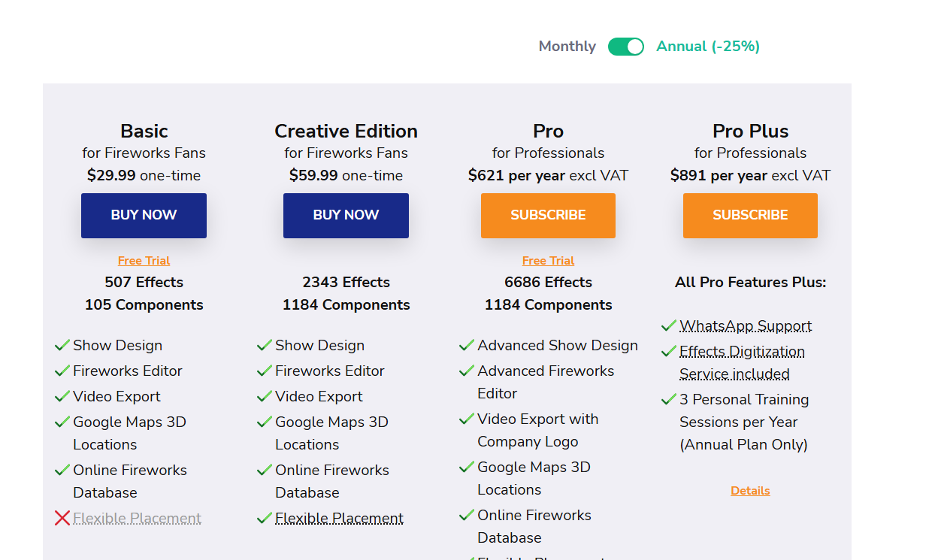Select the Monthly billing label
The height and width of the screenshot is (560, 938).
[567, 47]
